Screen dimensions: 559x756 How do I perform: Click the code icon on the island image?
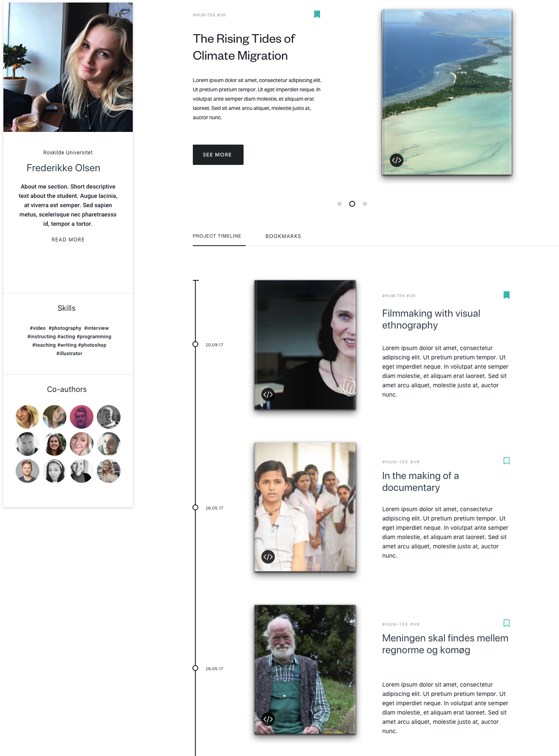tap(397, 160)
